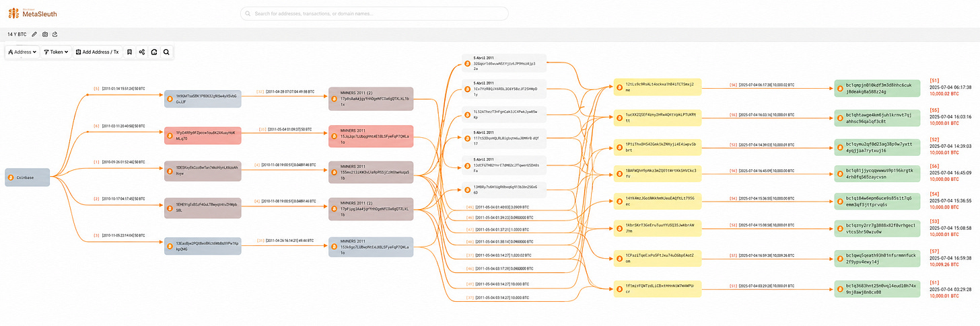Screen dimensions: 980x326
Task: Click edge label [5] 2011-01-14 15:51:24 50 BTC
Action: [119, 88]
